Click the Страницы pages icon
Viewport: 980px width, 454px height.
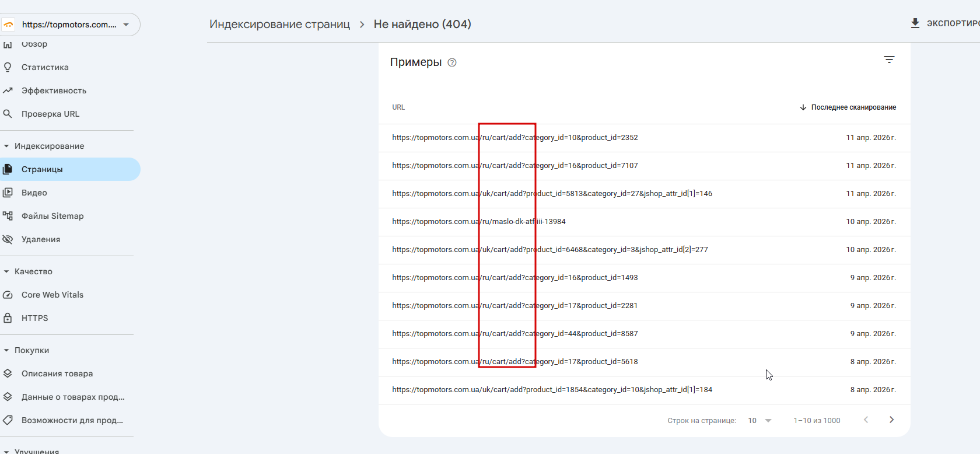pyautogui.click(x=8, y=169)
